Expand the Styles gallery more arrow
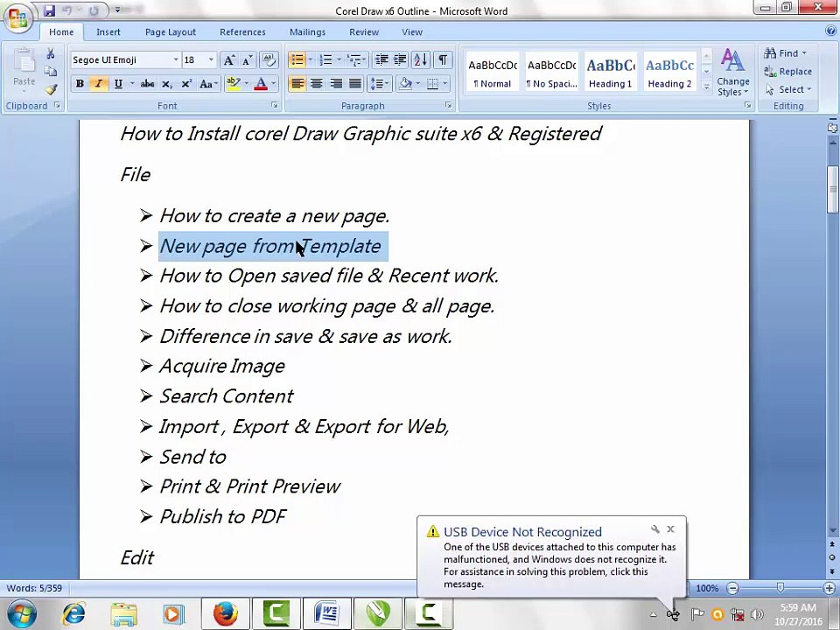Image resolution: width=840 pixels, height=630 pixels. click(707, 86)
